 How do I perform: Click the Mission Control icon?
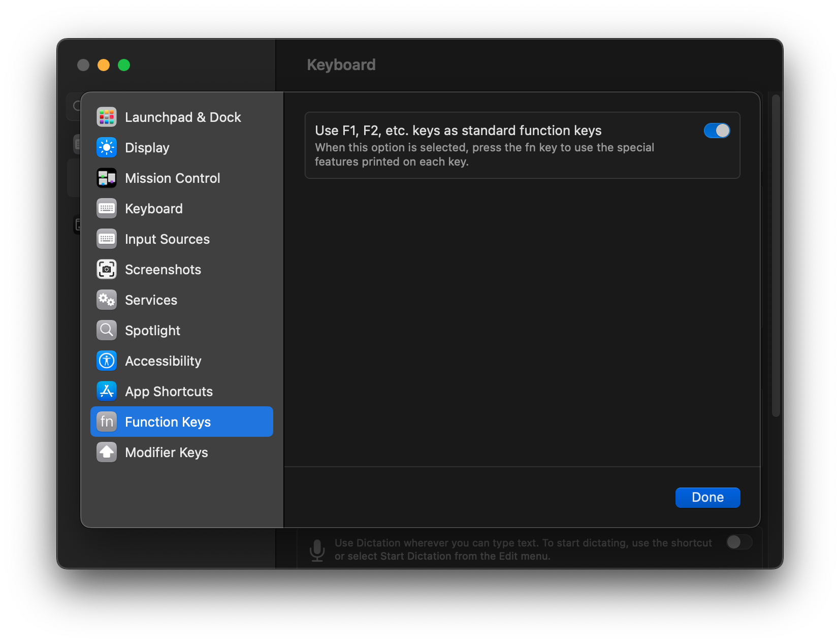pyautogui.click(x=107, y=178)
